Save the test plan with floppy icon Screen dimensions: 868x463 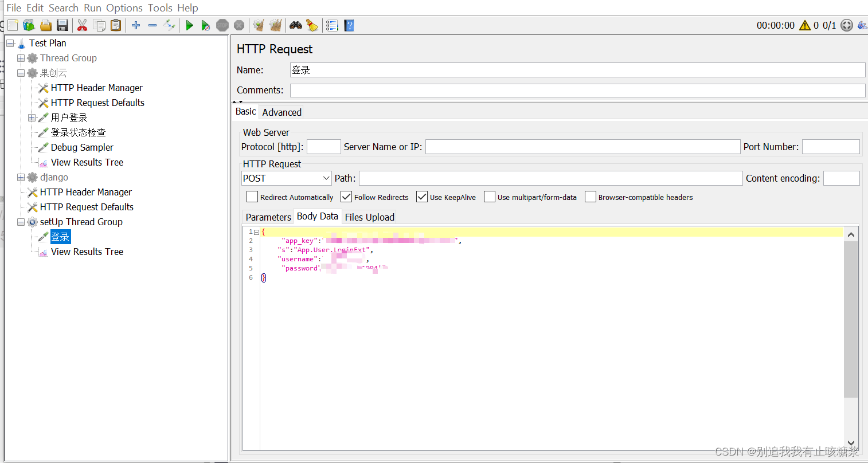coord(62,25)
